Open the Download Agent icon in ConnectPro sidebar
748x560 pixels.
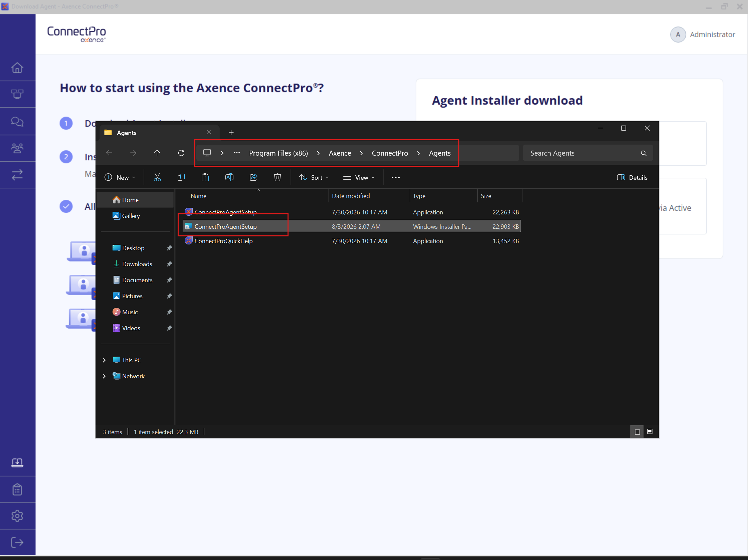[x=17, y=462]
